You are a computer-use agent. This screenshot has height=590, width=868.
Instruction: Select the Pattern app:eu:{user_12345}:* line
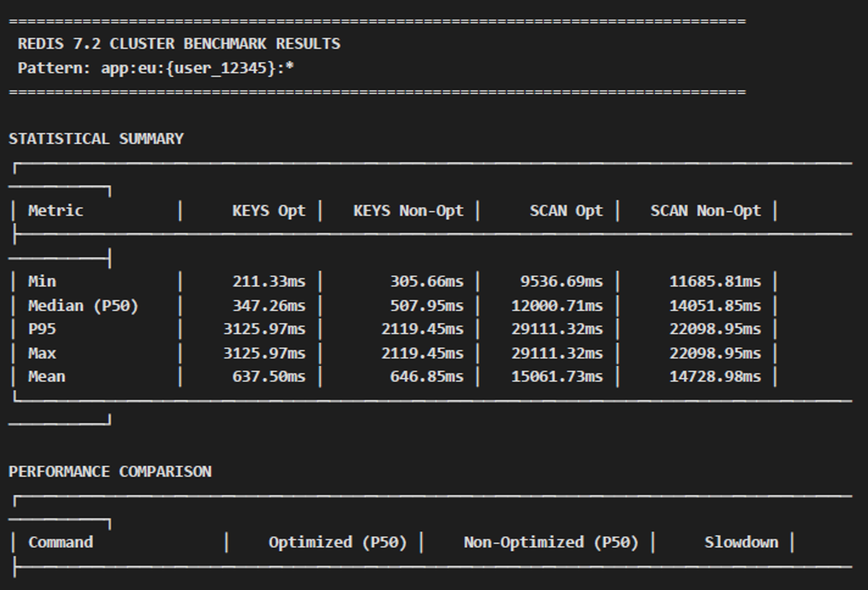(156, 68)
